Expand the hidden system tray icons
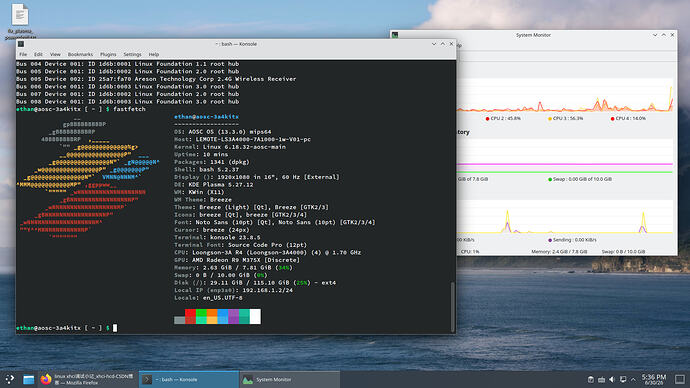 click(633, 379)
